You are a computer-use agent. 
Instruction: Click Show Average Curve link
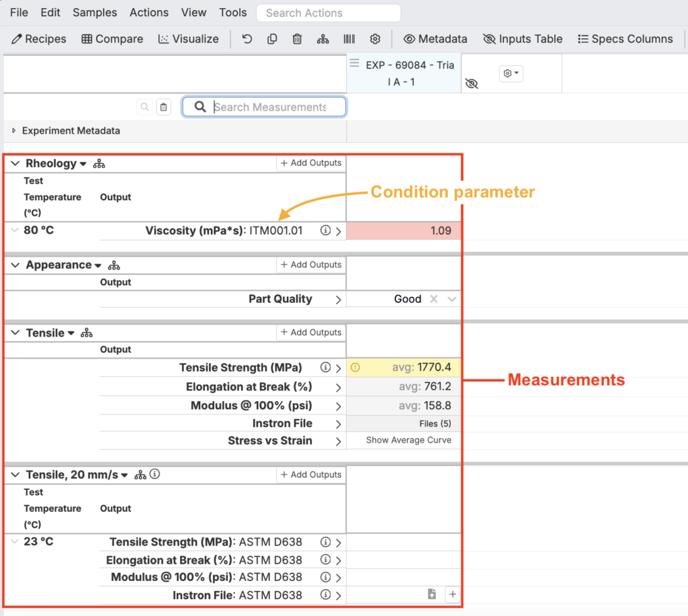[408, 440]
